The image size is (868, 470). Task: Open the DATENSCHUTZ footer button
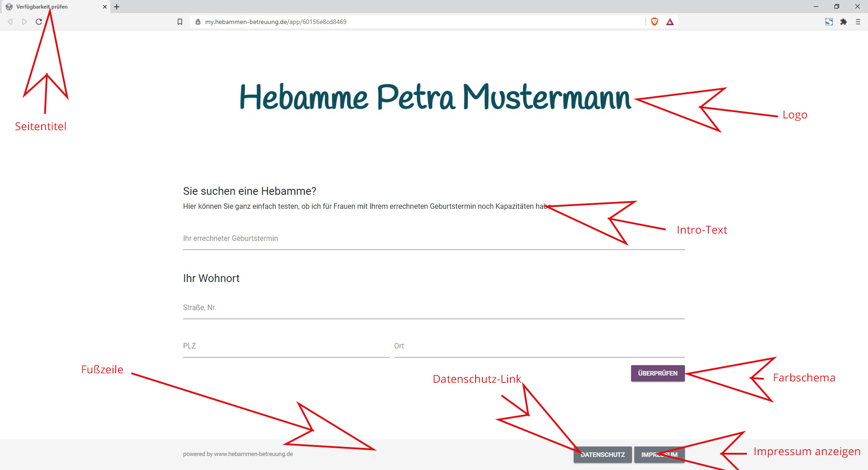click(603, 455)
